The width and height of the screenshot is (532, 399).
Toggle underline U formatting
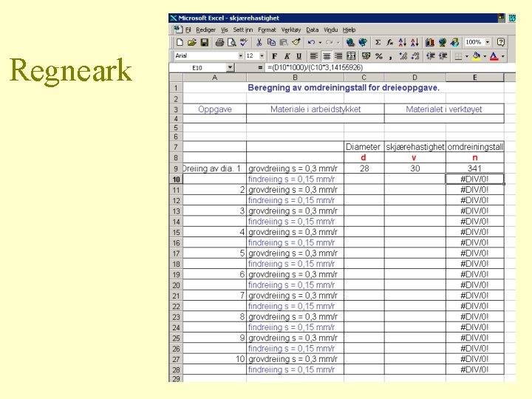click(x=299, y=56)
